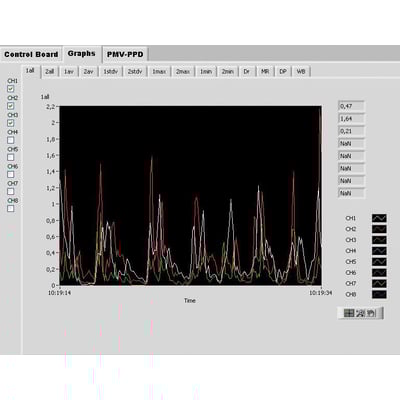Open the WB graph sub-tab
The width and height of the screenshot is (400, 400).
(x=301, y=72)
